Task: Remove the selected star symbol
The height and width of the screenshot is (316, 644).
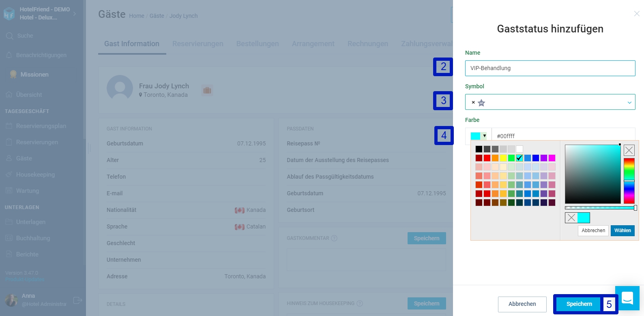Action: pyautogui.click(x=473, y=102)
